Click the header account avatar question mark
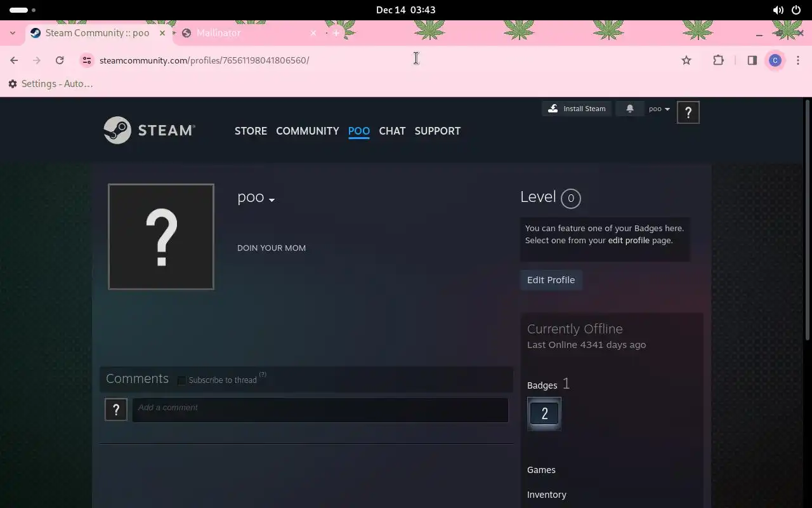The image size is (812, 508). [x=688, y=112]
